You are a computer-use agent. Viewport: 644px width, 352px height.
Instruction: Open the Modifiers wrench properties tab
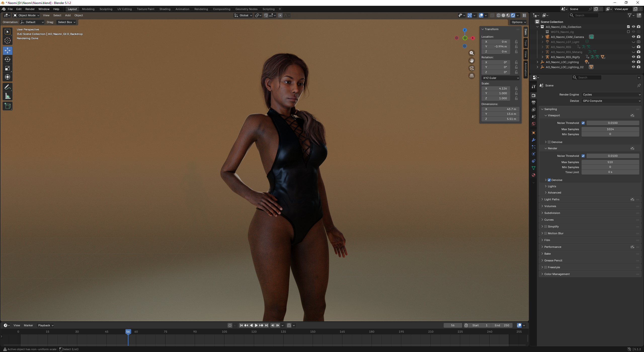tap(534, 140)
